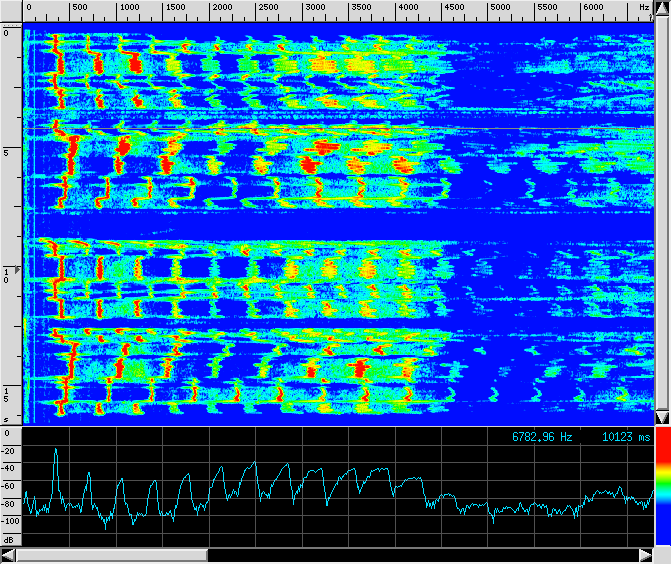Click the 1000 mark on frequency ruler
The height and width of the screenshot is (564, 671).
tap(129, 8)
